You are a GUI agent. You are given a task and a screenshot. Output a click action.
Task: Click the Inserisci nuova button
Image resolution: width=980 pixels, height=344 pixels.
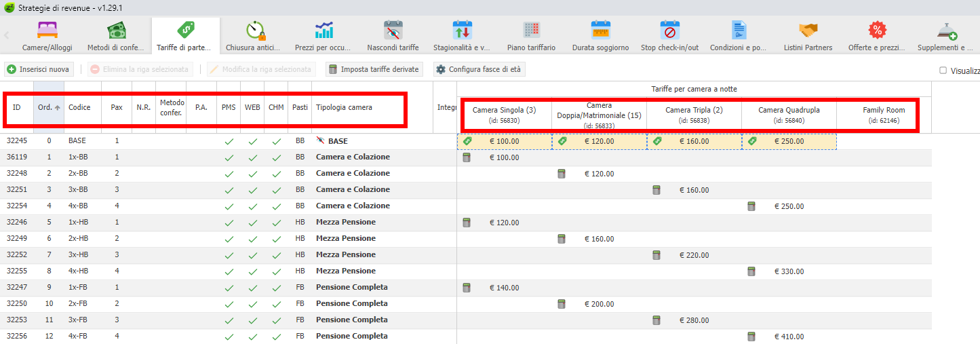38,69
